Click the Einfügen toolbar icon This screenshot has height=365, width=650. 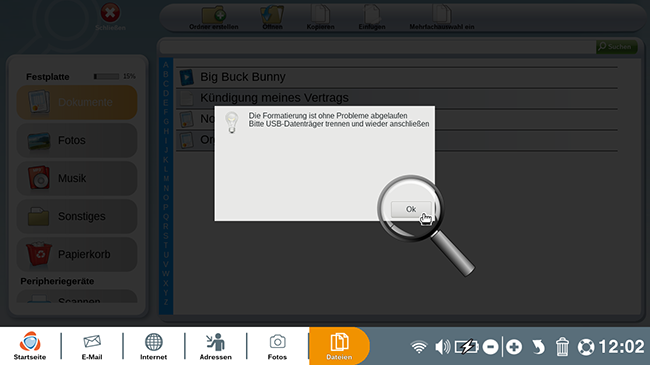tap(372, 15)
